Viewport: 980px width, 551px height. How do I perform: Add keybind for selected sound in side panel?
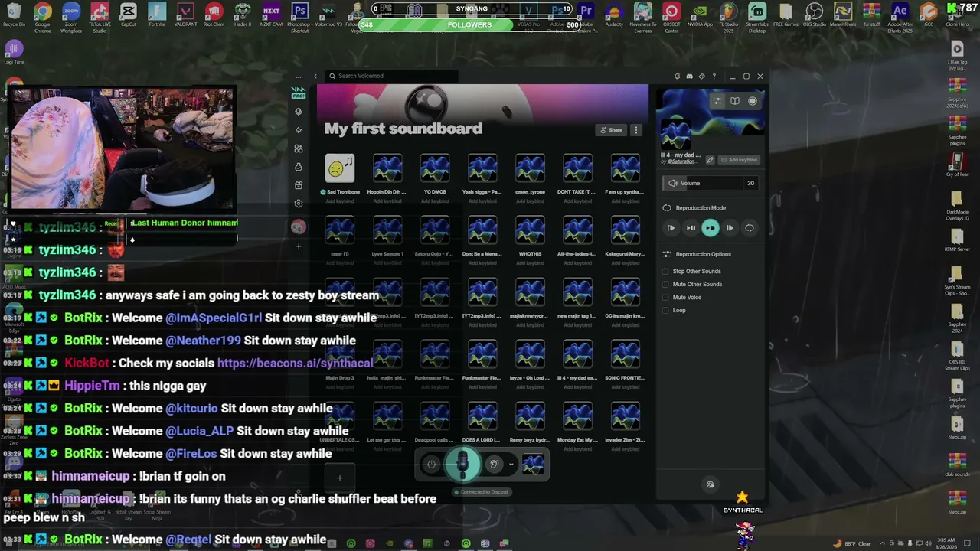coord(739,160)
